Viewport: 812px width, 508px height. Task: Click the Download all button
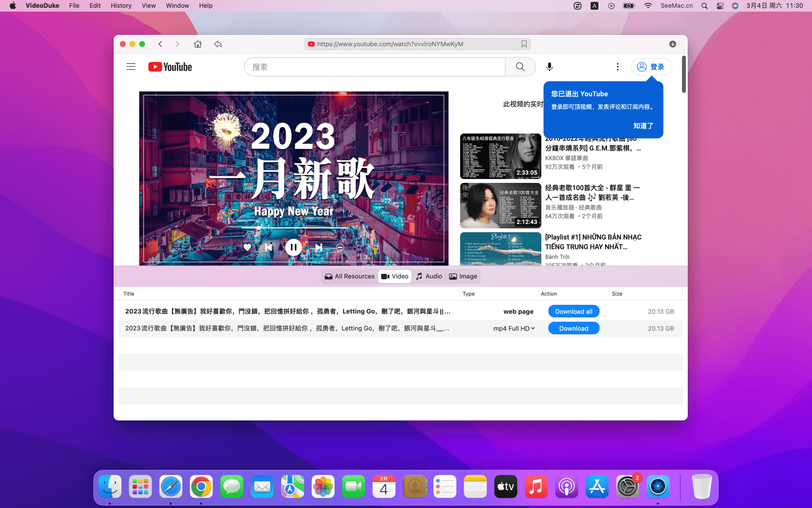click(573, 312)
